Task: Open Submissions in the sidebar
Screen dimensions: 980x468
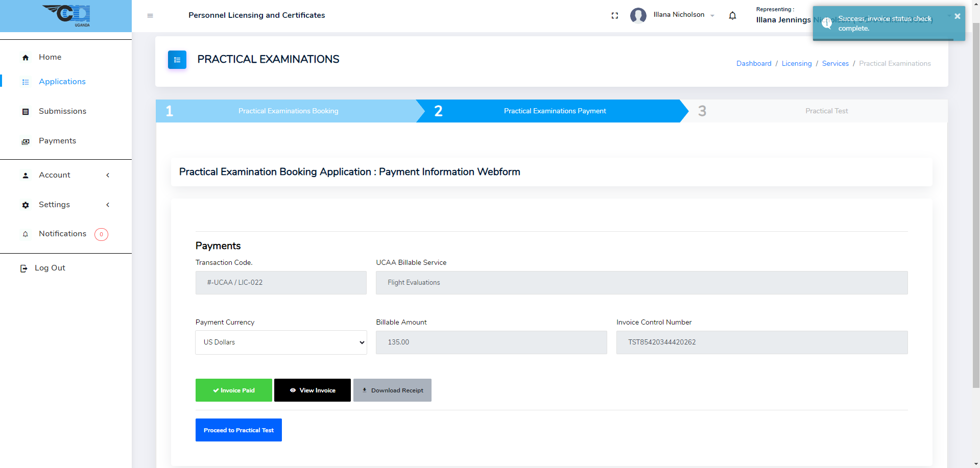Action: click(62, 111)
